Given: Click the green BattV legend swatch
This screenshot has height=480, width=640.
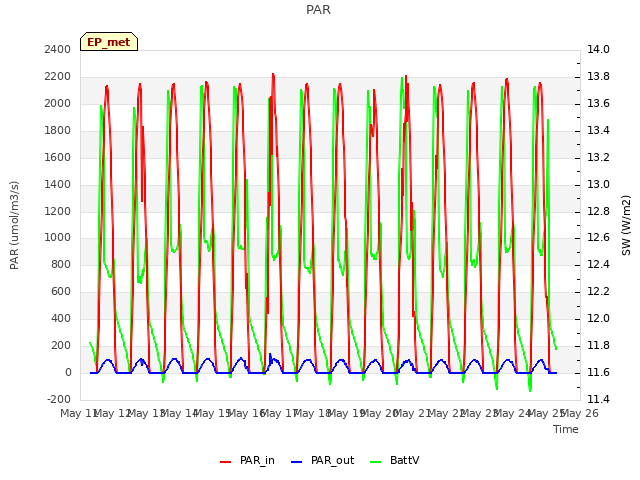Looking at the screenshot, I should pos(375,462).
